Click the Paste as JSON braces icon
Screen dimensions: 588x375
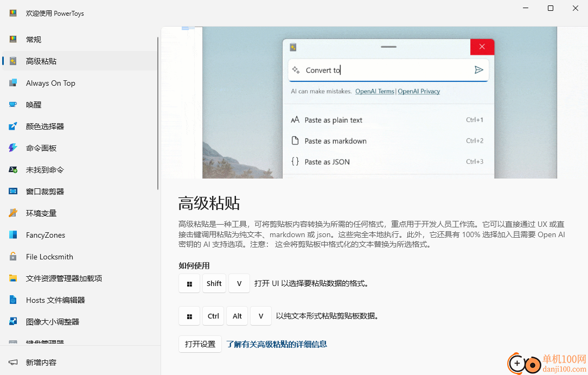(x=295, y=162)
